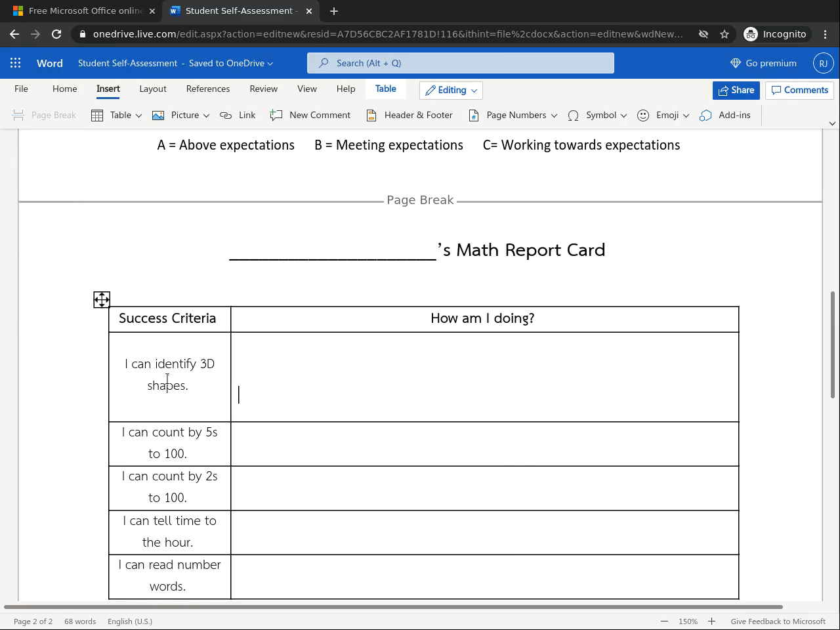Viewport: 840px width, 630px height.
Task: Click the Math Report Card heading
Action: point(417,250)
